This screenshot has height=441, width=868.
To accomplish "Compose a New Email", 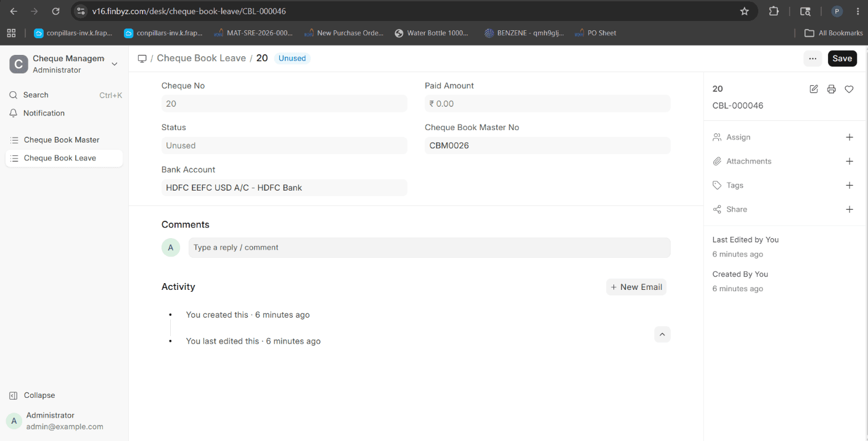I will (636, 287).
